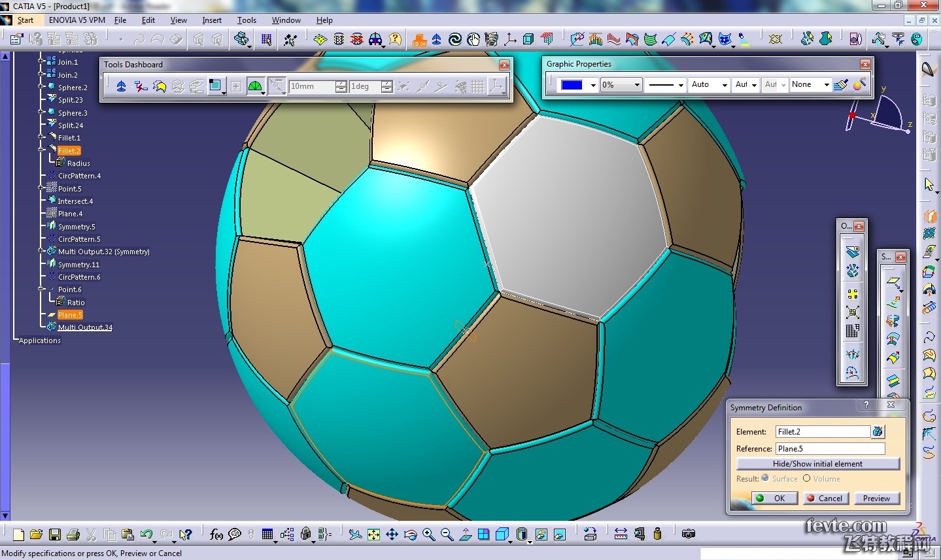Click the car catalog icon in top toolbar
Image resolution: width=941 pixels, height=560 pixels.
[x=375, y=40]
